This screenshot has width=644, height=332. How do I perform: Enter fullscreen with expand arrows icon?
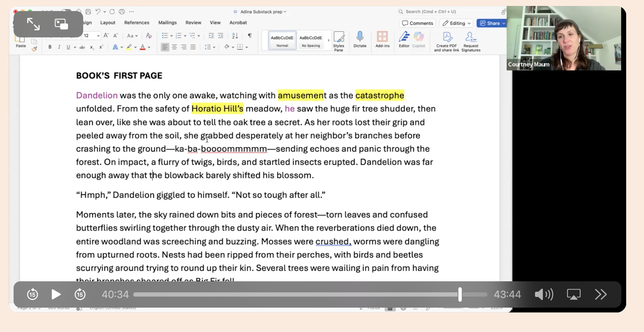coord(33,24)
